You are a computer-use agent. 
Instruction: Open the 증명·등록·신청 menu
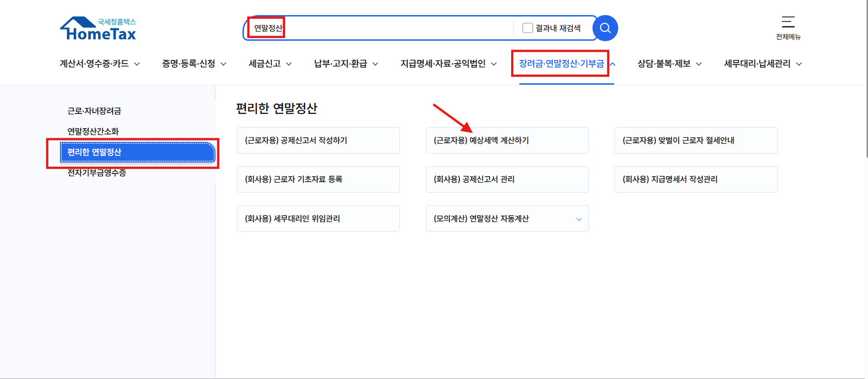(x=189, y=64)
